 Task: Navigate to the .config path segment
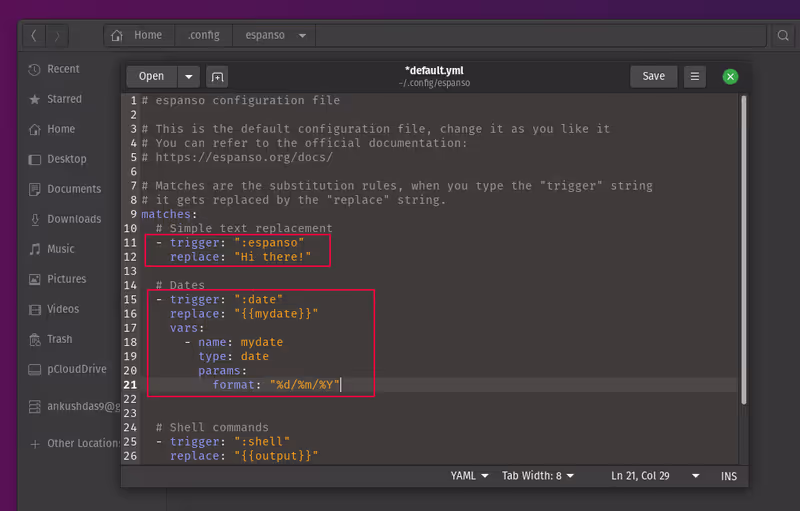204,35
